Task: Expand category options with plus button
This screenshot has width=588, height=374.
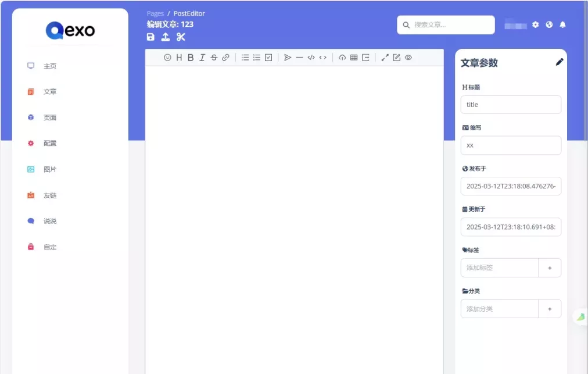Action: [x=550, y=309]
